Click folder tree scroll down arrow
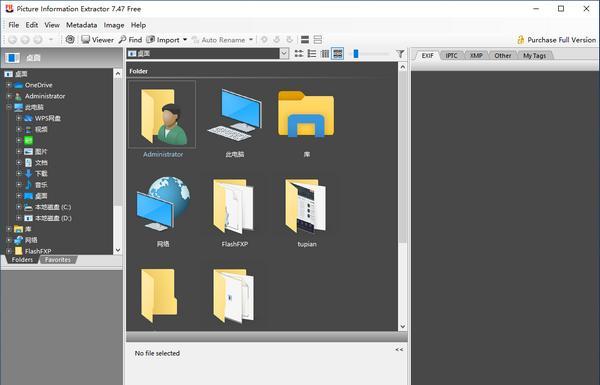This screenshot has height=385, width=600. [x=118, y=250]
